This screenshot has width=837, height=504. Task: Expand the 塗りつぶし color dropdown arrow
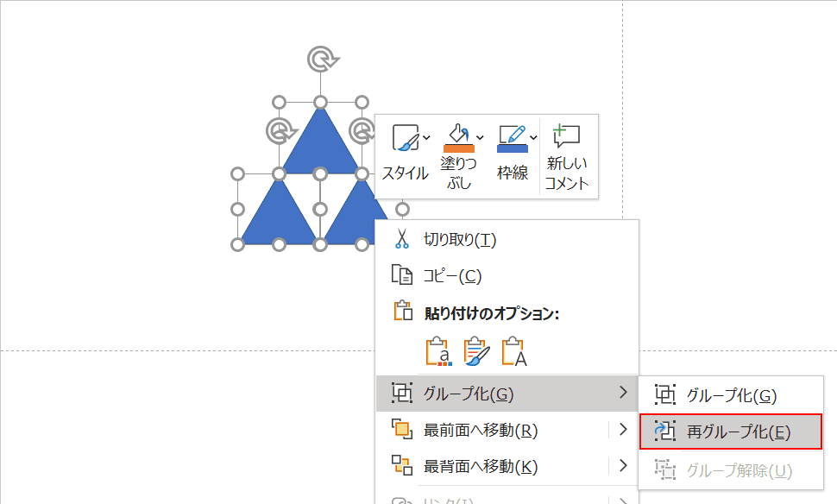click(480, 138)
